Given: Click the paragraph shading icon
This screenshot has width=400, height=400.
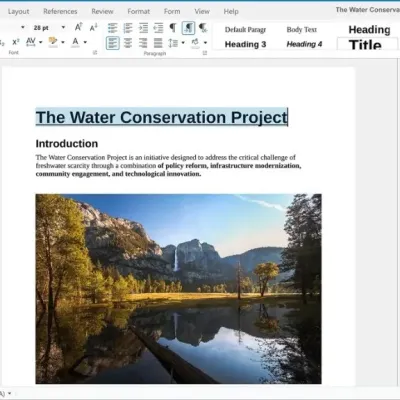Looking at the screenshot, I should pos(195,43).
